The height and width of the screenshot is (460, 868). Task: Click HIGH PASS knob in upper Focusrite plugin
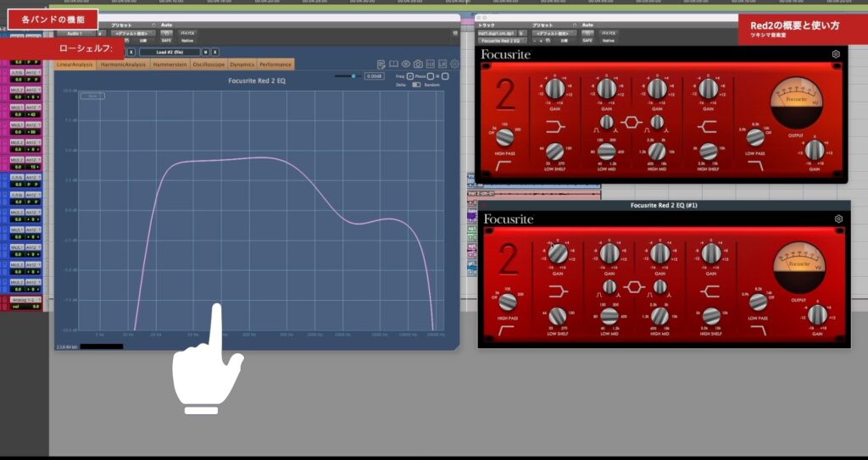click(504, 136)
